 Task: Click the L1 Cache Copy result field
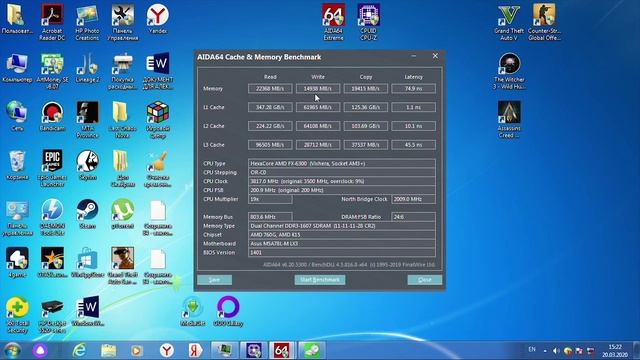pos(365,107)
